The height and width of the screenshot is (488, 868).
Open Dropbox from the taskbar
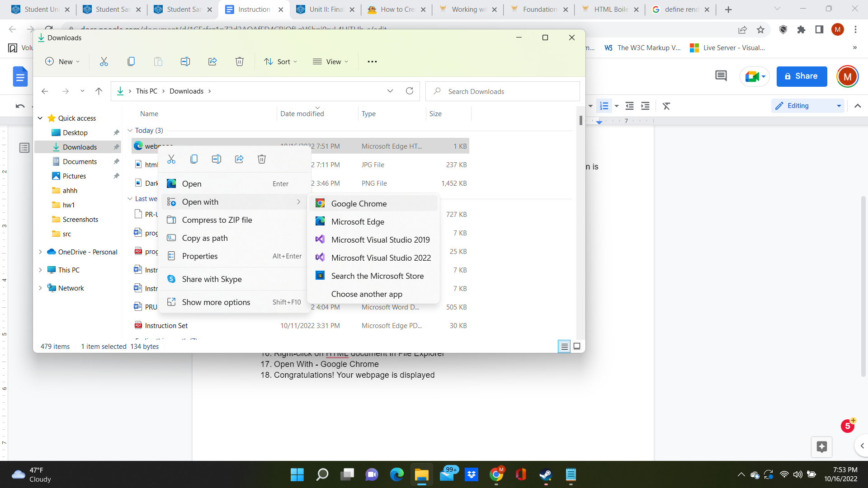coord(472,475)
